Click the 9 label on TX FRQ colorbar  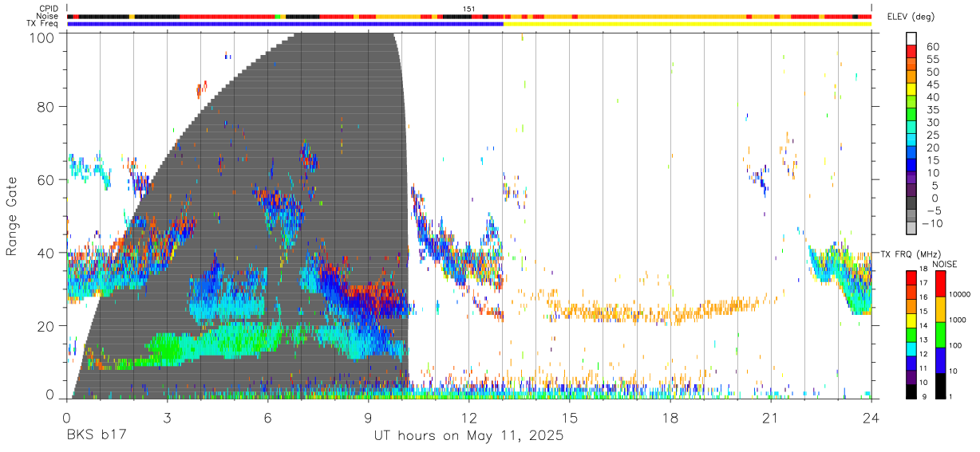[925, 396]
